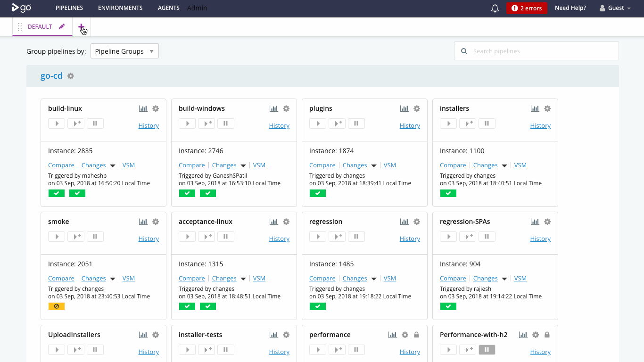Open Compare link for build-windows
Screen dimensions: 644x362
[192, 165]
